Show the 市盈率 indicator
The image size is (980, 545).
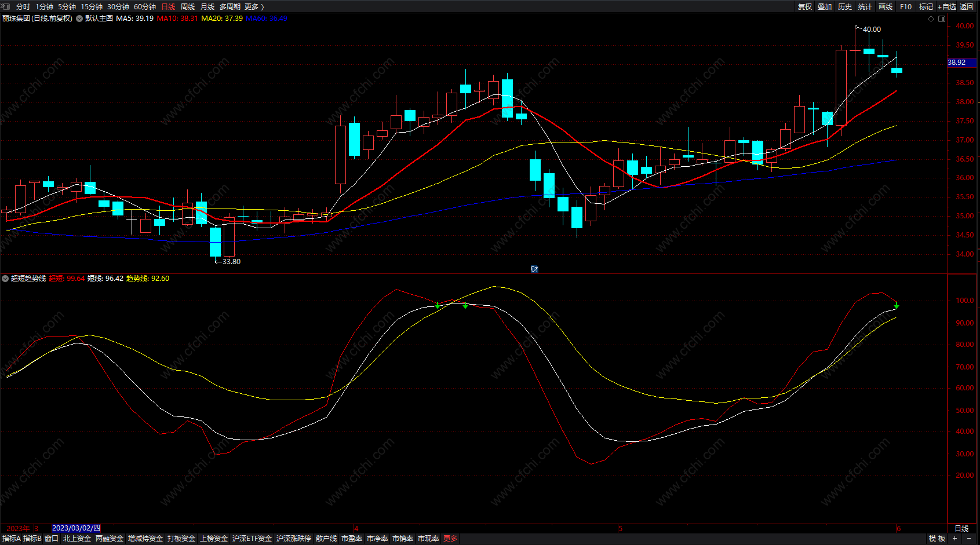[x=352, y=539]
